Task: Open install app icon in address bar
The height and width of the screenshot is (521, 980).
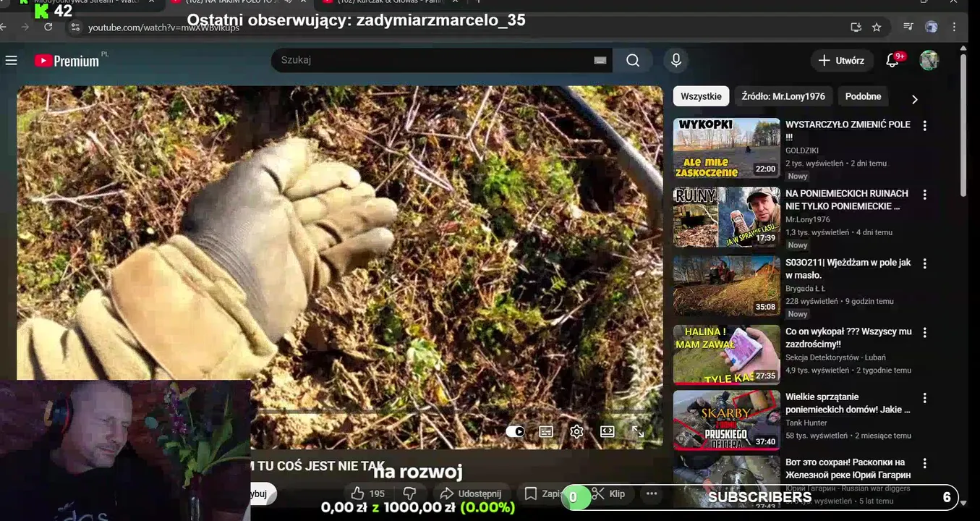Action: (856, 27)
